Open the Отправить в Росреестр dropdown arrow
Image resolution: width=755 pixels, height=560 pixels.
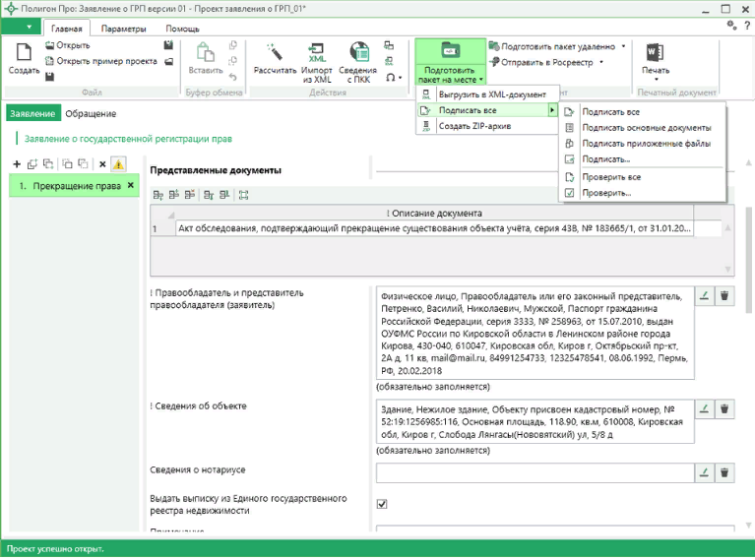point(600,62)
